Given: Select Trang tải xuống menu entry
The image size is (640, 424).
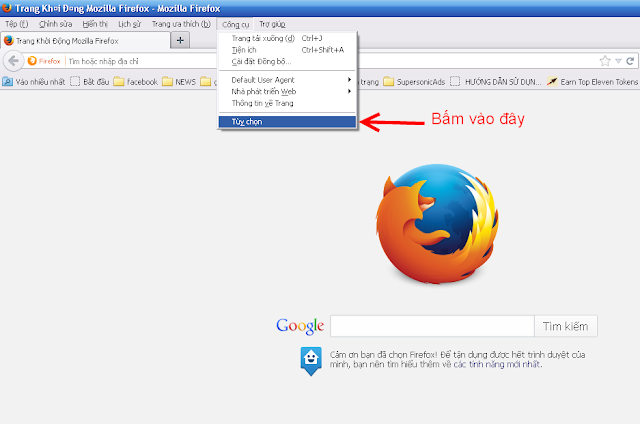Looking at the screenshot, I should click(287, 38).
